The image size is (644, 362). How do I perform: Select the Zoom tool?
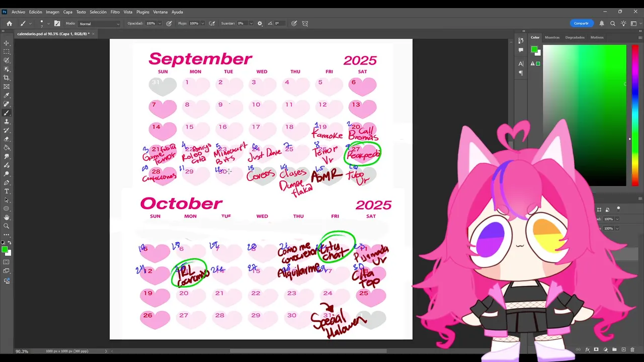tap(7, 226)
